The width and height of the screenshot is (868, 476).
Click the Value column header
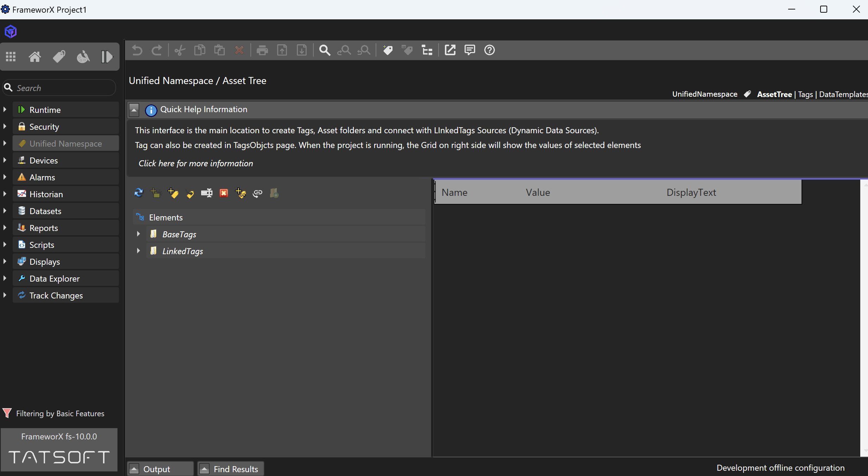(x=538, y=193)
